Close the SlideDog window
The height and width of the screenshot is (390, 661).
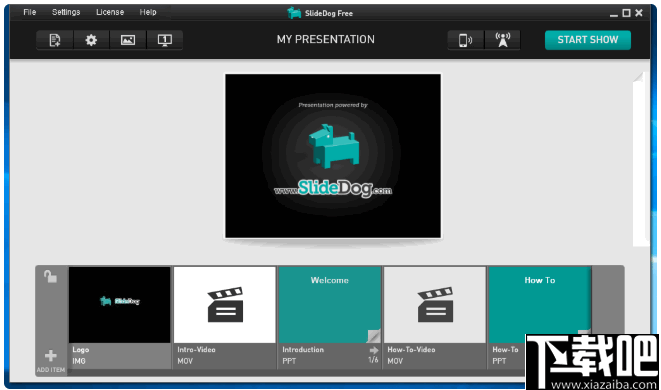coord(639,13)
